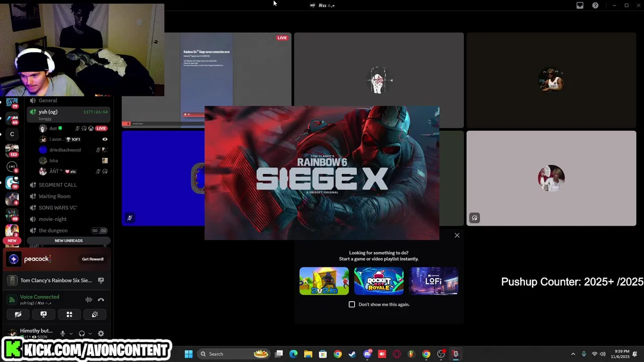Toggle the camera on/off button
Image resolution: width=644 pixels, height=362 pixels.
coord(18,314)
